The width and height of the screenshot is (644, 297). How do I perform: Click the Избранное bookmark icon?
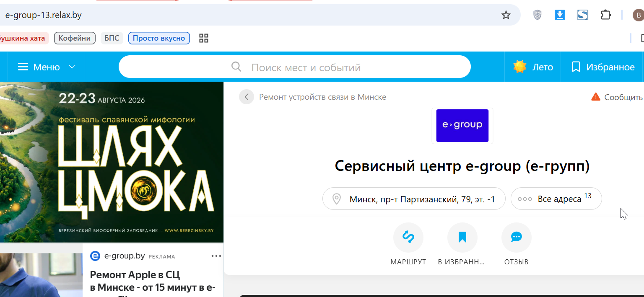click(576, 67)
